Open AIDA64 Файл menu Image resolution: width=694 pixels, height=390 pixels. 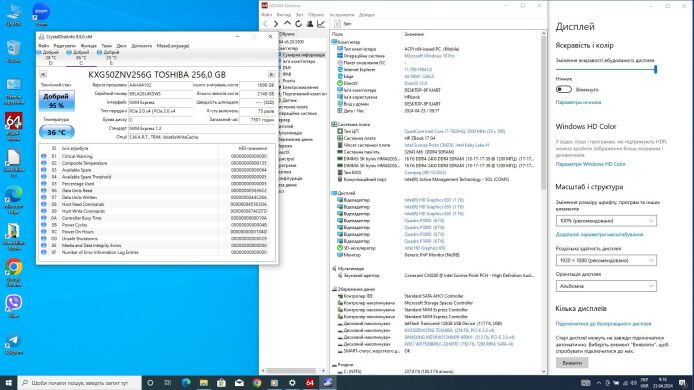(x=266, y=15)
